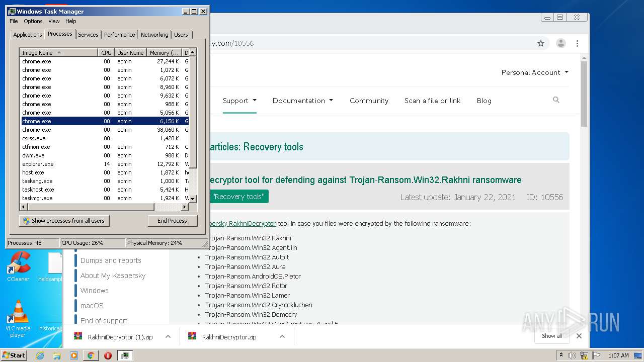Click the Task Manager title icon
Screen dimensions: 644x362
pyautogui.click(x=12, y=11)
